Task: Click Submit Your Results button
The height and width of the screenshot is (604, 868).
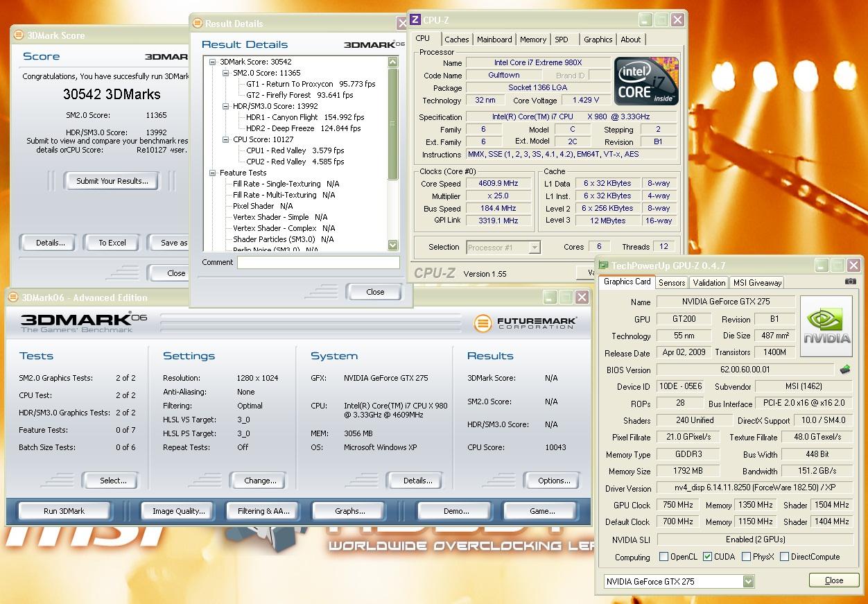Action: pos(112,181)
